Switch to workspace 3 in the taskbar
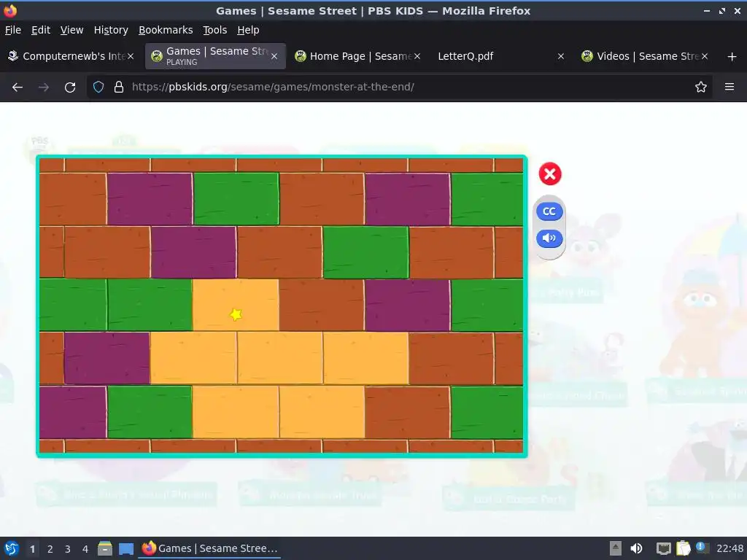The height and width of the screenshot is (560, 747). 68,549
